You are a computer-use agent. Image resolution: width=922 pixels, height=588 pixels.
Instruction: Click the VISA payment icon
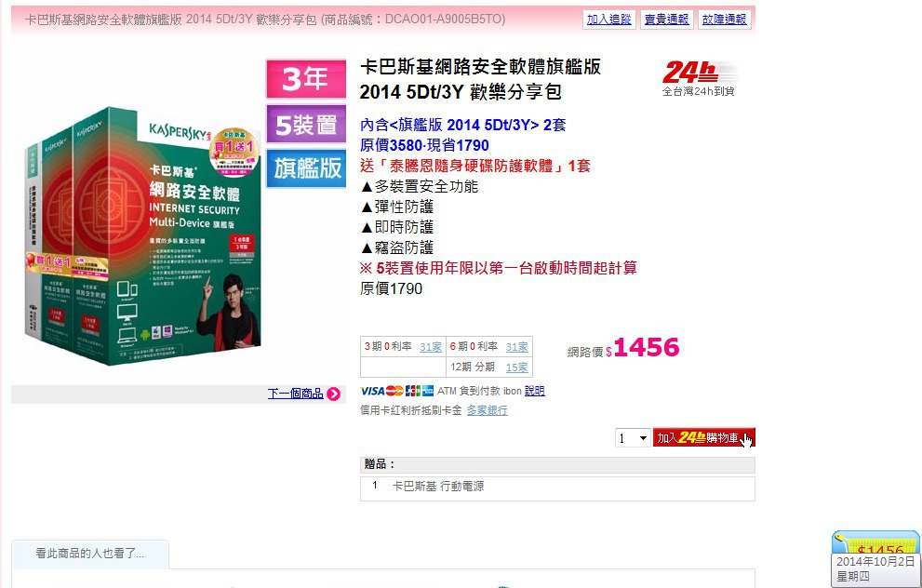372,391
